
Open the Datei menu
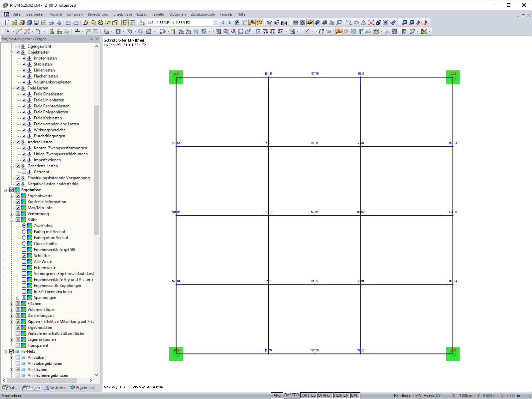pos(17,14)
